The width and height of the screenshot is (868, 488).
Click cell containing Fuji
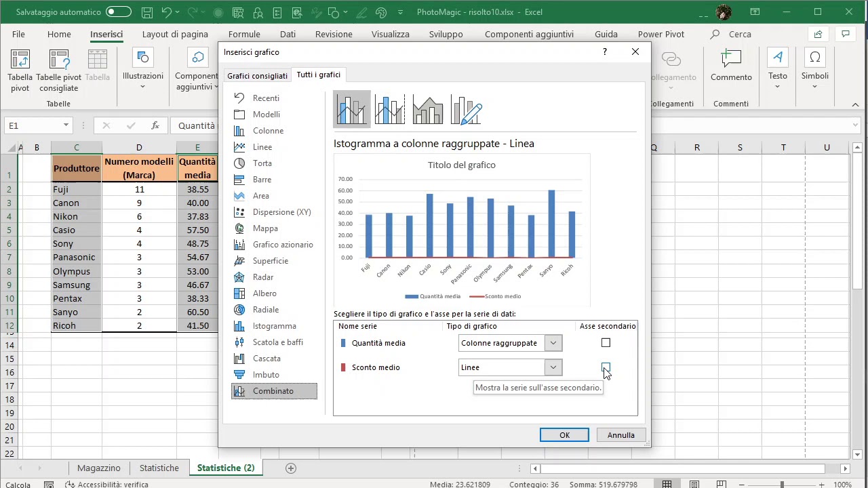77,189
